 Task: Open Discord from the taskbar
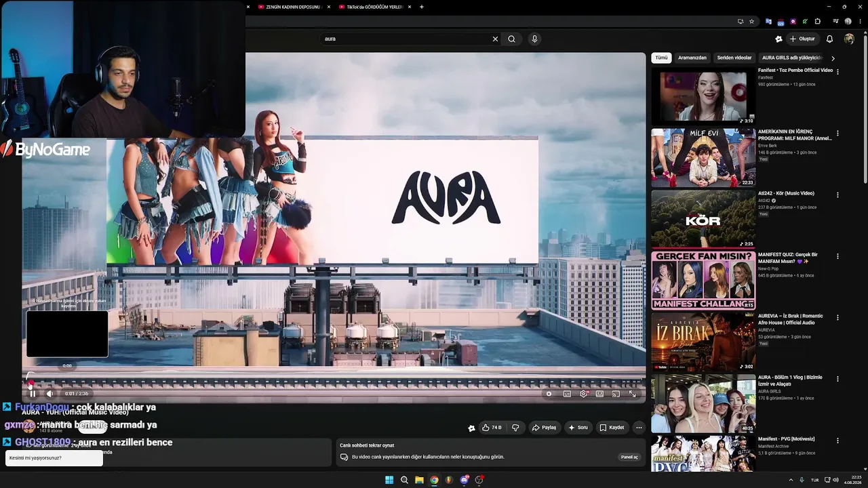coord(464,480)
